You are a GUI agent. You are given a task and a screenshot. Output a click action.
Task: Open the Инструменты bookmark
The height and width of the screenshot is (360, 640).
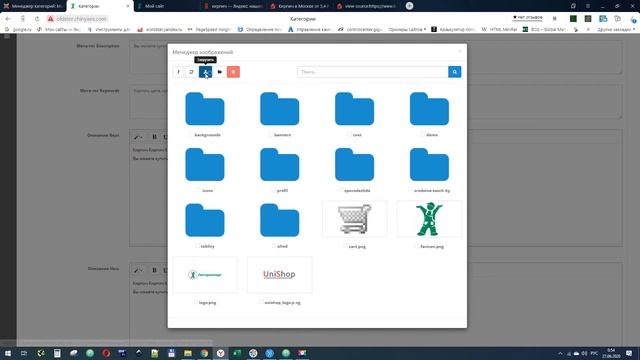(x=109, y=29)
